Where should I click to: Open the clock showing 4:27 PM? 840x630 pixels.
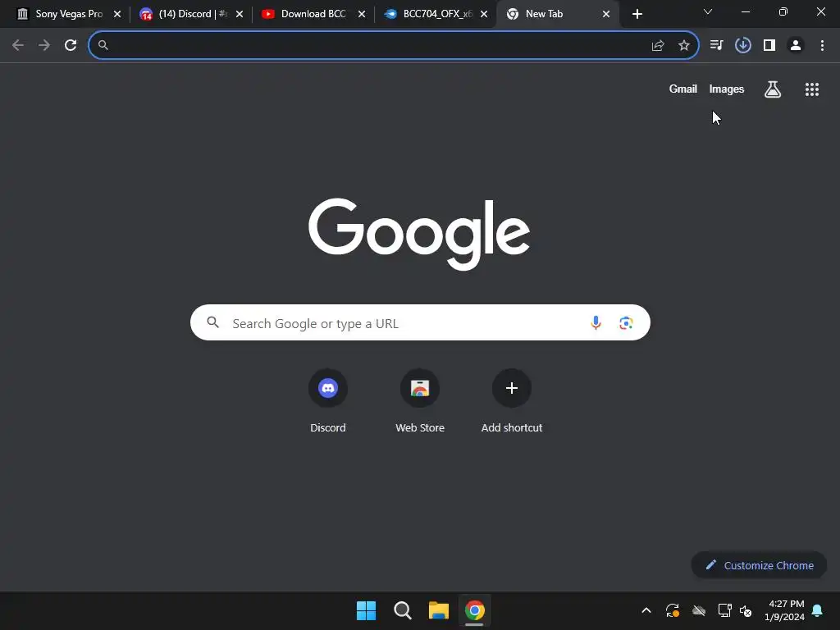point(784,610)
